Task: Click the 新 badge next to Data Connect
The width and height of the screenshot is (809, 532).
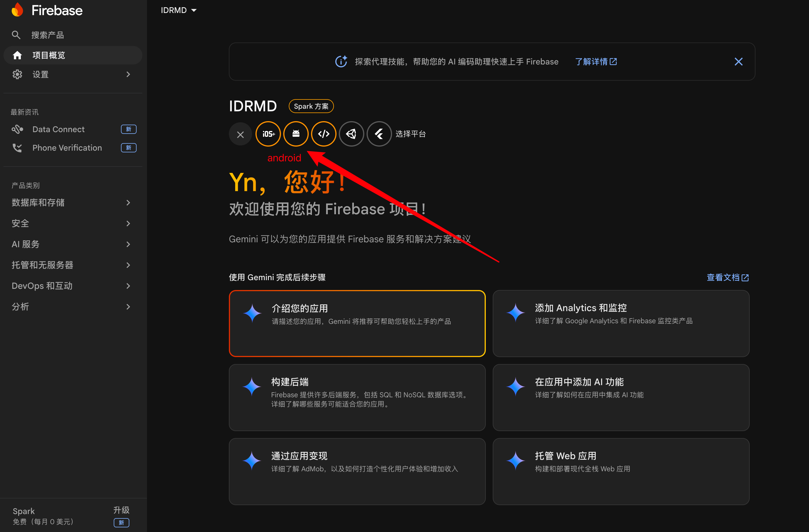Action: (x=128, y=129)
